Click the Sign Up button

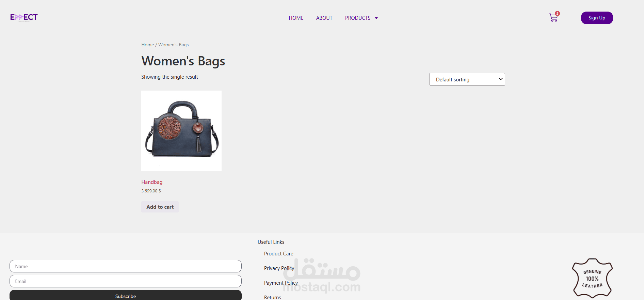pos(597,18)
